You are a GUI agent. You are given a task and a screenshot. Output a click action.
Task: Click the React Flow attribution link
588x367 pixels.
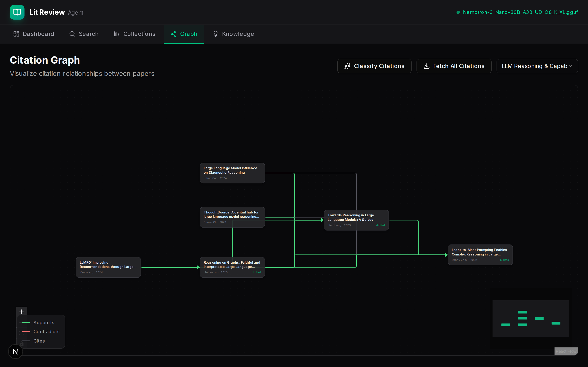pyautogui.click(x=566, y=351)
